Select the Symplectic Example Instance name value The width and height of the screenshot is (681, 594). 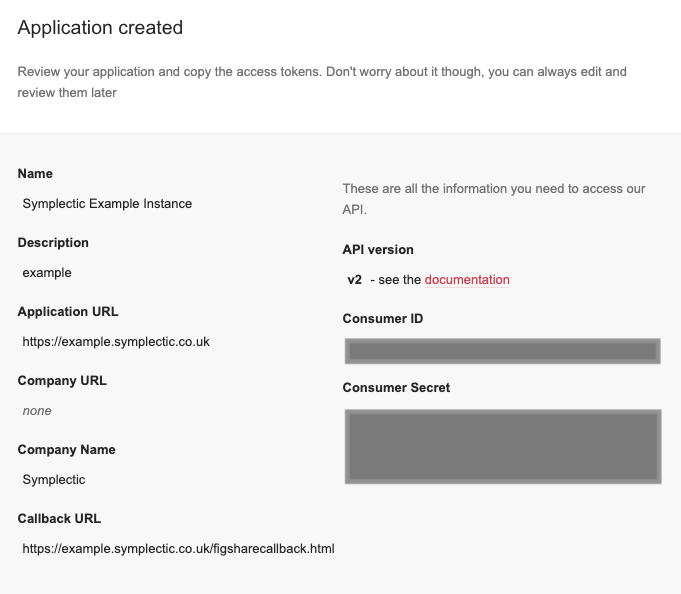[107, 204]
